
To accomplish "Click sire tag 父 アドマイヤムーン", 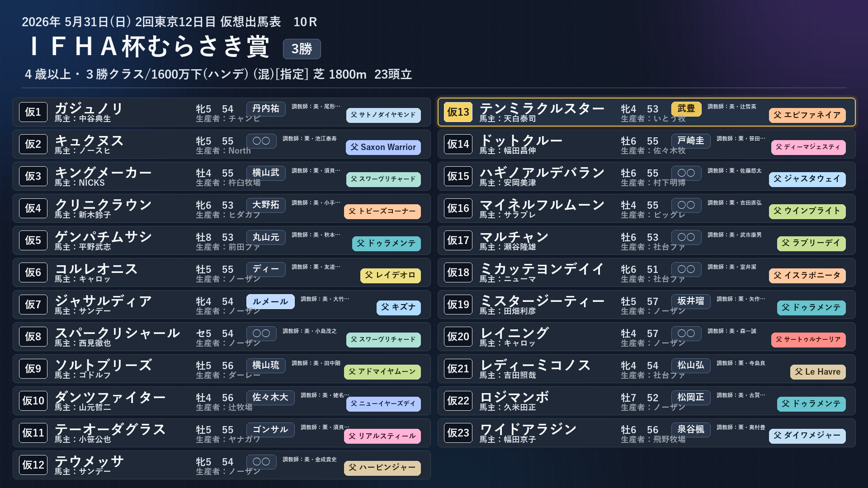I will 382,372.
